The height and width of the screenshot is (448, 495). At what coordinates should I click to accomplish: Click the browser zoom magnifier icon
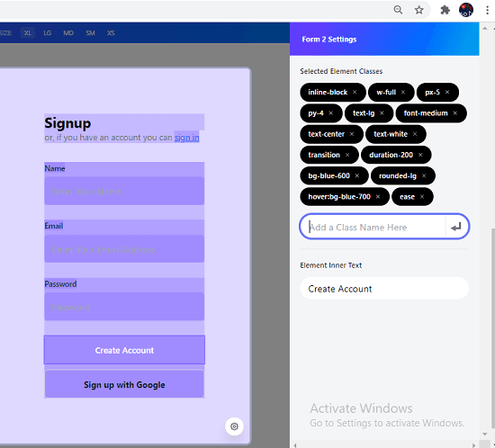tap(398, 10)
